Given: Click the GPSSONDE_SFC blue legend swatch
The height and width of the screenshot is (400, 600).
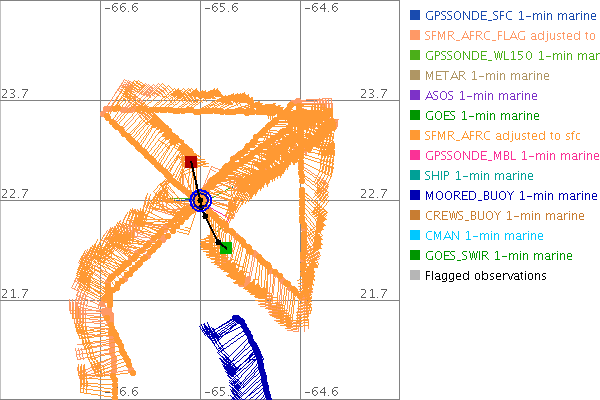Looking at the screenshot, I should click(x=415, y=16).
